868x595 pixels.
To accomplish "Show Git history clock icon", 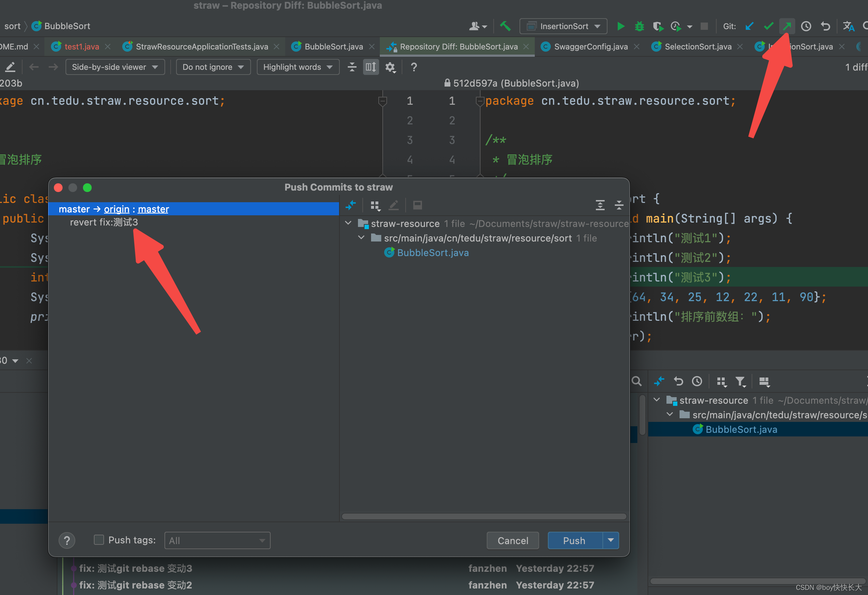I will (x=806, y=26).
